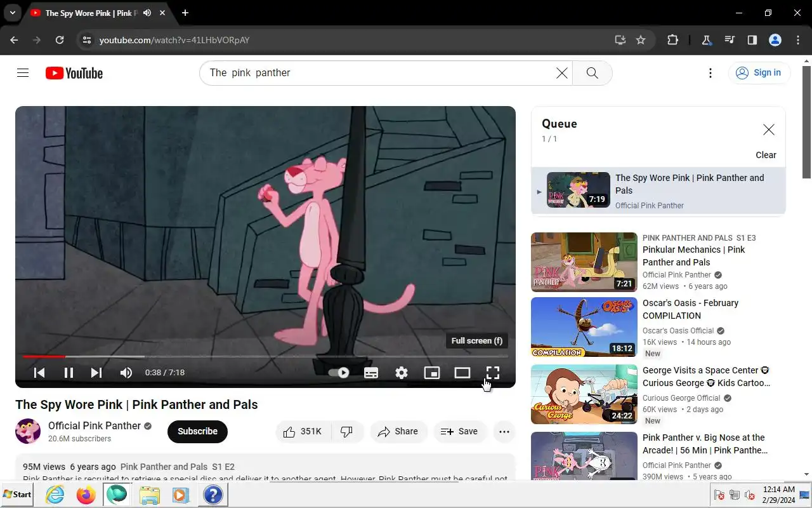Viewport: 812px width, 508px height.
Task: Open Chrome Labs flask icon
Action: (x=706, y=40)
